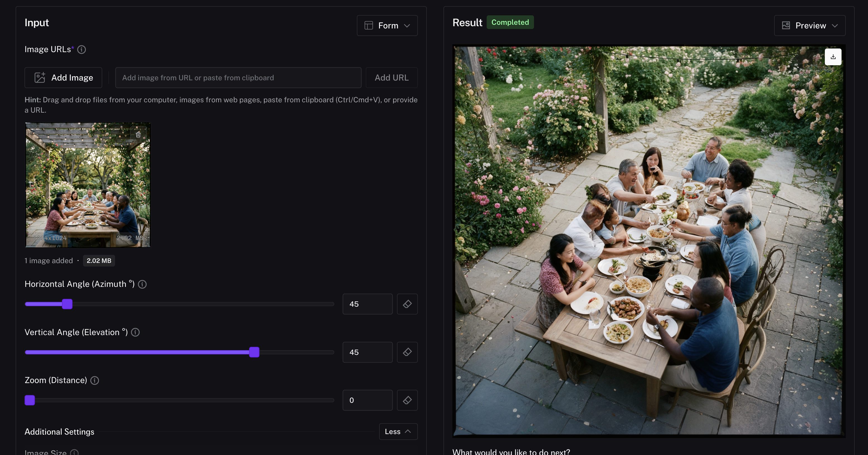Show info for Zoom Distance
Image resolution: width=868 pixels, height=455 pixels.
point(95,381)
